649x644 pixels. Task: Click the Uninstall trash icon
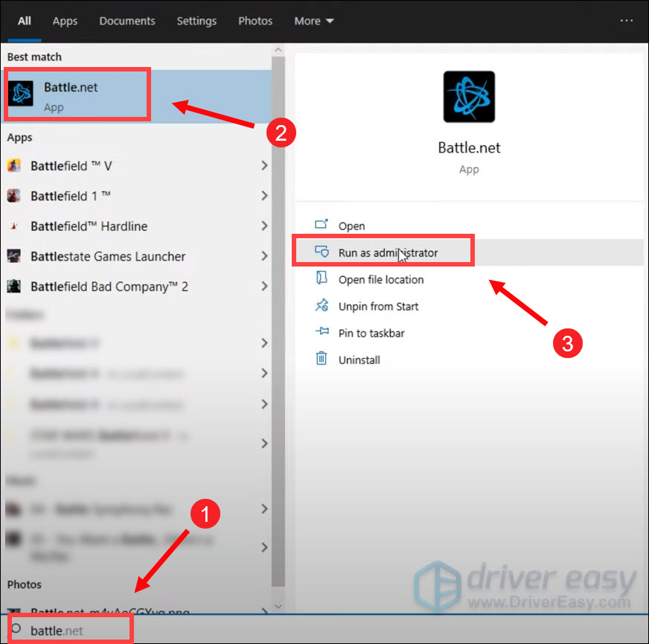click(x=323, y=360)
